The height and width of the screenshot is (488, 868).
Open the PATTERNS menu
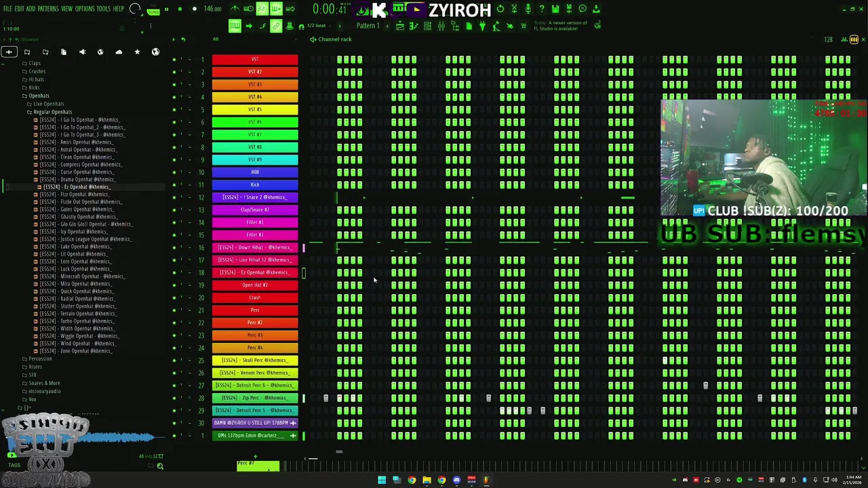47,9
